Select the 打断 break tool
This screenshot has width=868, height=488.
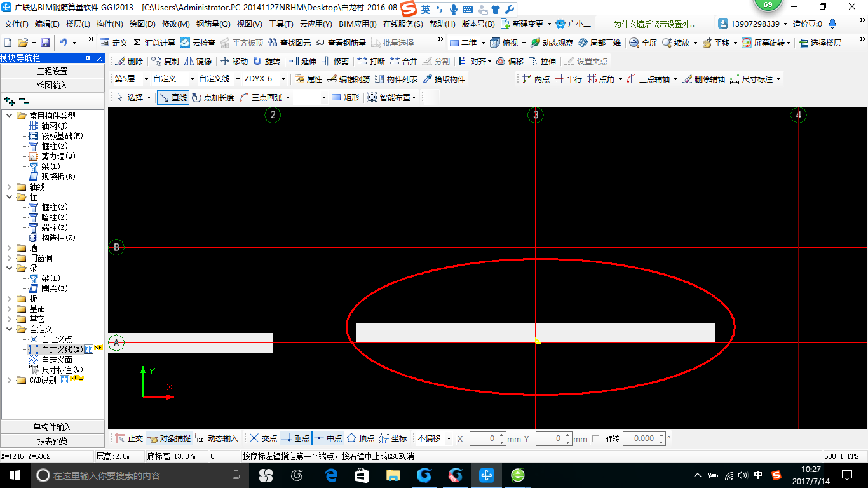[371, 62]
